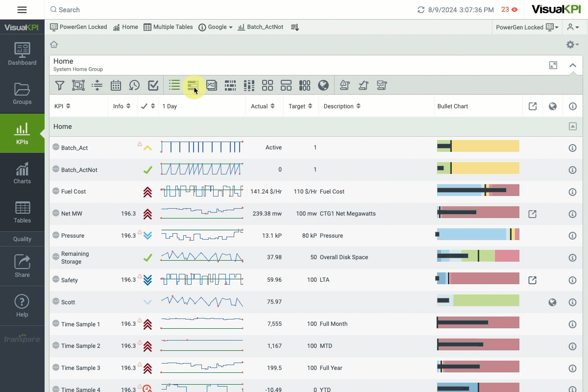This screenshot has width=588, height=392.
Task: Open info details for the Fuel Cost row
Action: pos(572,192)
